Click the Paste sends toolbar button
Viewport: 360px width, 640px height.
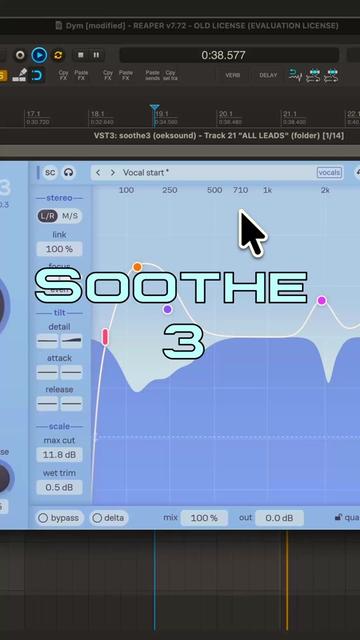pos(152,75)
